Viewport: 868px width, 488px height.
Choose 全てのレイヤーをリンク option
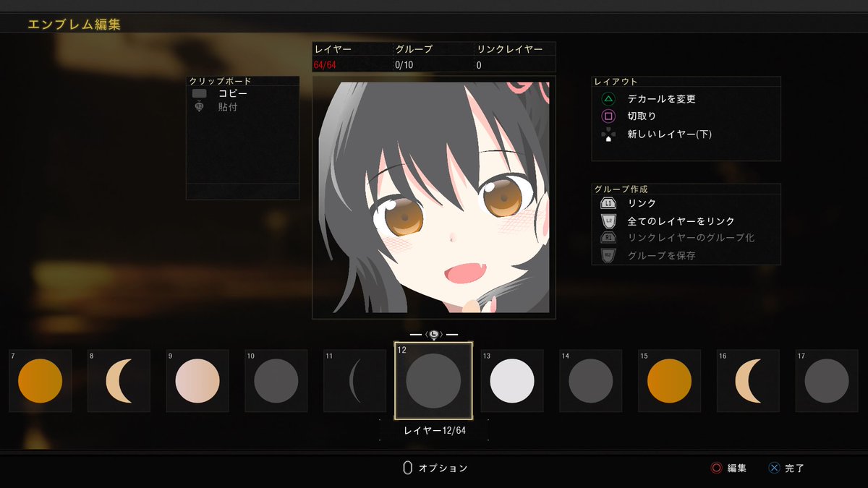pyautogui.click(x=681, y=221)
